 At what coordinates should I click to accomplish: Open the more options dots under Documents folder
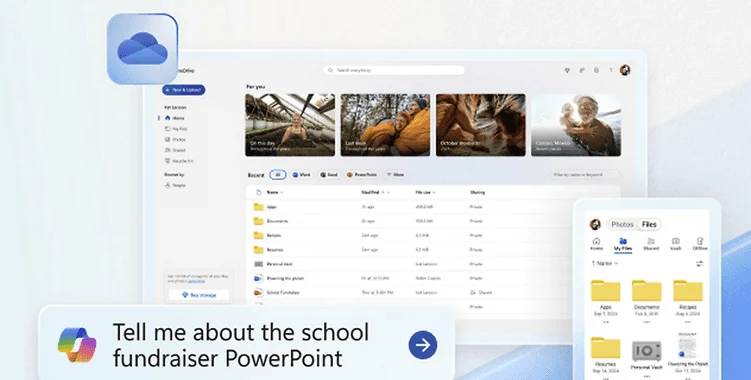coord(647,322)
